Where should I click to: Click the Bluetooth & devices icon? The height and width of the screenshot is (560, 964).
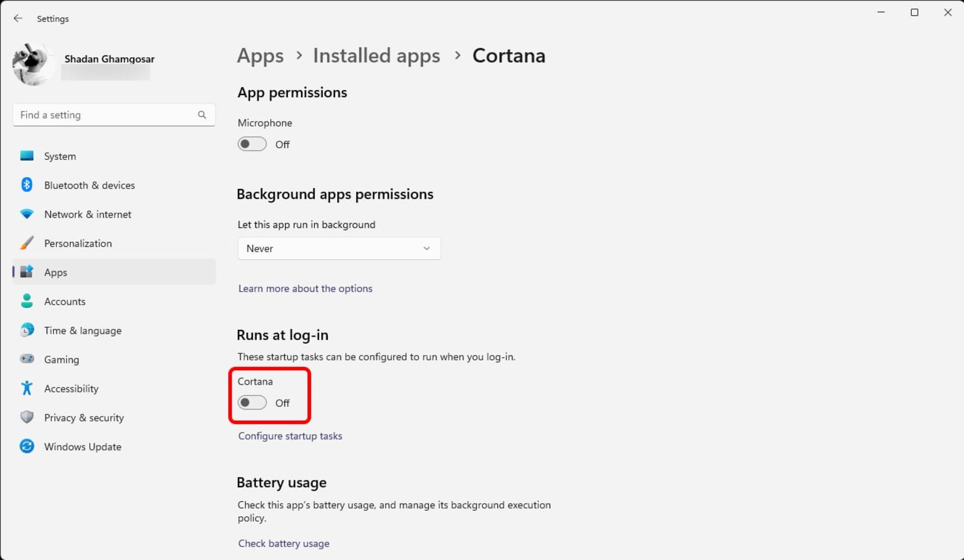[x=27, y=185]
